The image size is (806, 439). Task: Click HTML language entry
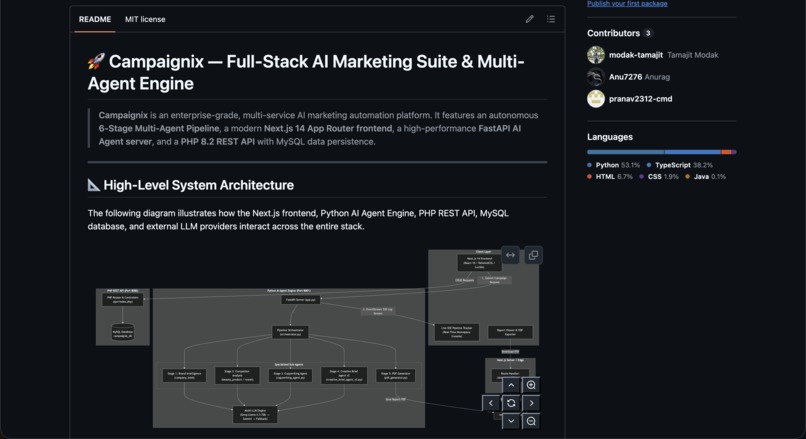[610, 177]
